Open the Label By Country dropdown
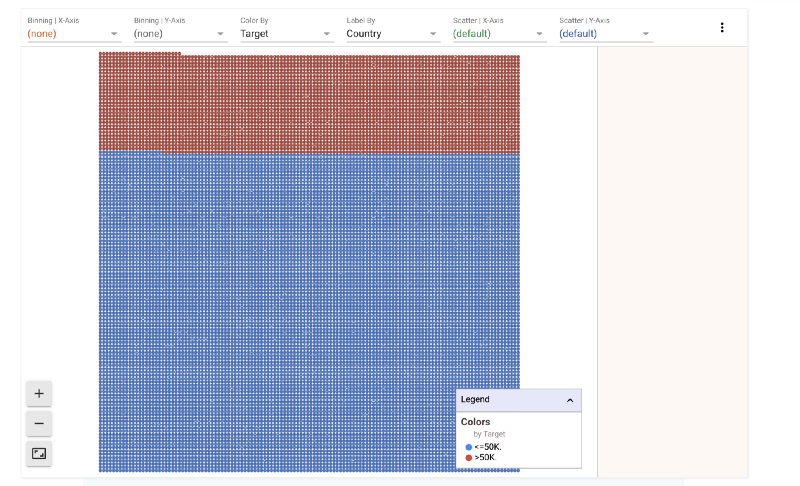The height and width of the screenshot is (486, 800). 393,34
